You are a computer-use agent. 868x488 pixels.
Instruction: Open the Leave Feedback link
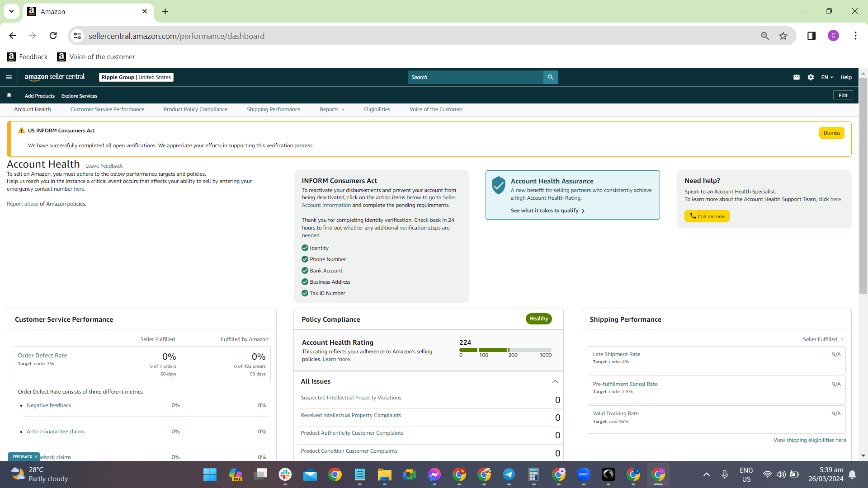(104, 166)
